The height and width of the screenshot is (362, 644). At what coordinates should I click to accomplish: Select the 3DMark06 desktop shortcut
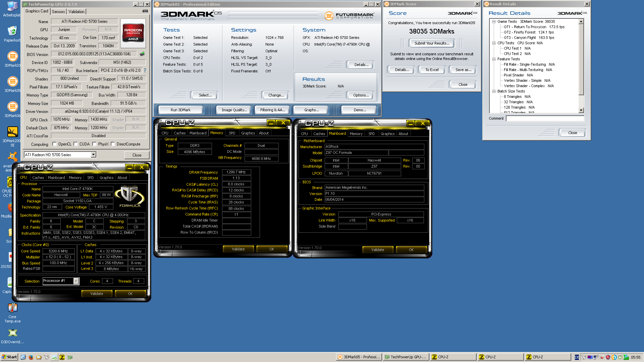click(x=12, y=110)
